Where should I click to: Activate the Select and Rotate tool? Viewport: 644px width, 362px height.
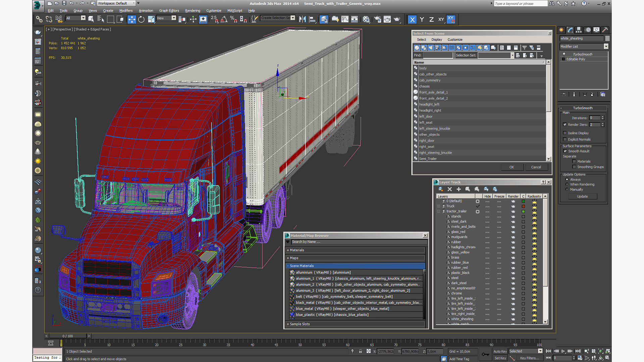click(142, 19)
